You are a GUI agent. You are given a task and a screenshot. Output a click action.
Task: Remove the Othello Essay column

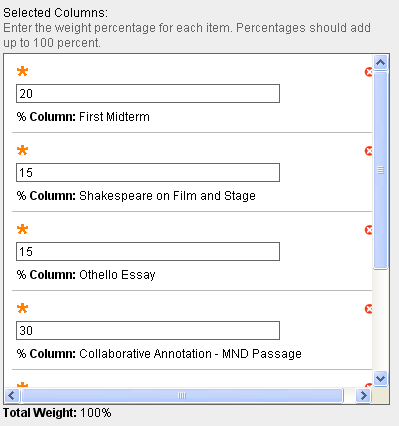coord(368,230)
